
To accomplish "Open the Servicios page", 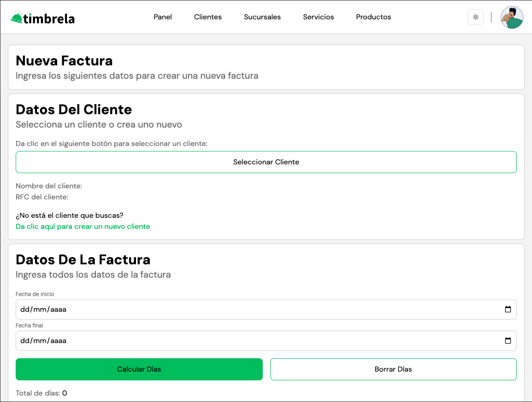I will pyautogui.click(x=319, y=17).
